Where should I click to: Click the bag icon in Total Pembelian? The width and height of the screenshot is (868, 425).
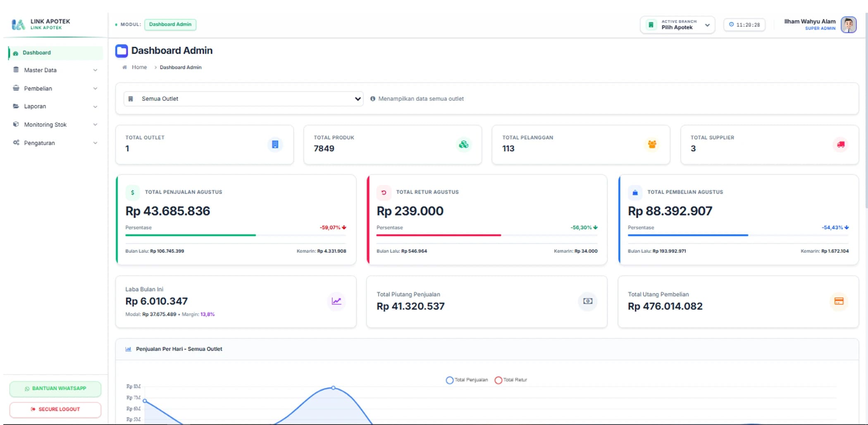click(x=635, y=192)
